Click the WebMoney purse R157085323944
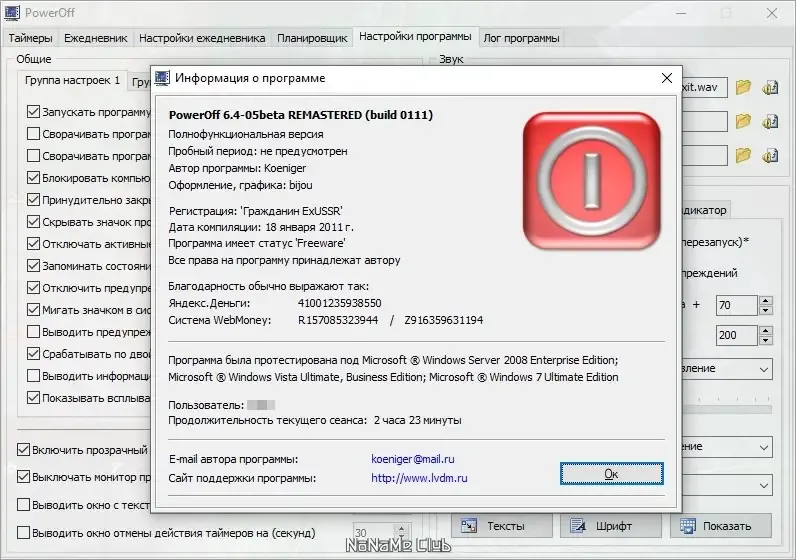 tap(338, 320)
